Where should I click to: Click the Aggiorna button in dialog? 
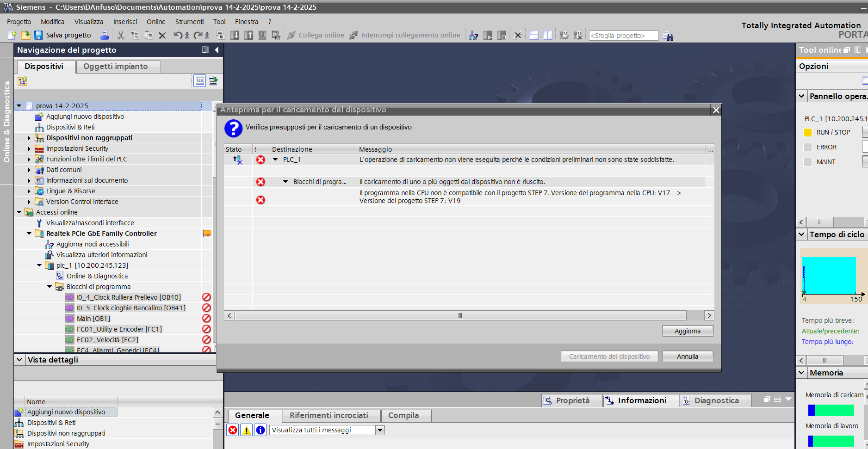click(688, 331)
